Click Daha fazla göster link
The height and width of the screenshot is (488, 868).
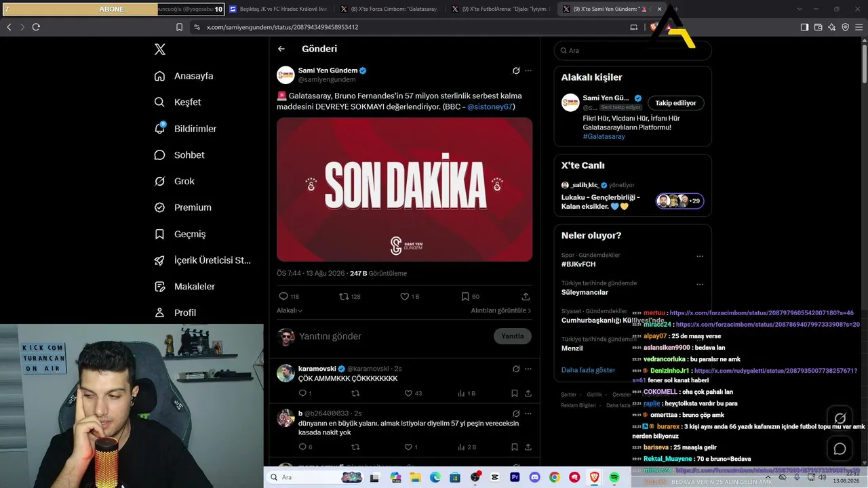589,370
